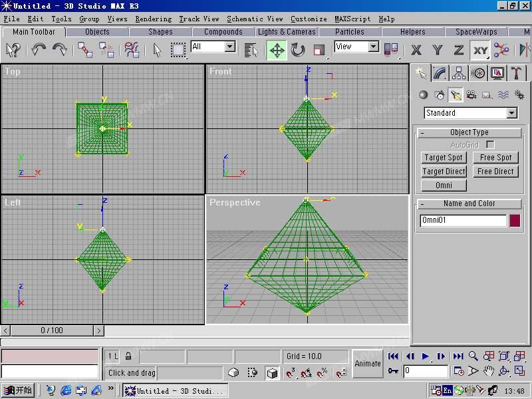Open the Utilities hammer panel tab

point(517,73)
